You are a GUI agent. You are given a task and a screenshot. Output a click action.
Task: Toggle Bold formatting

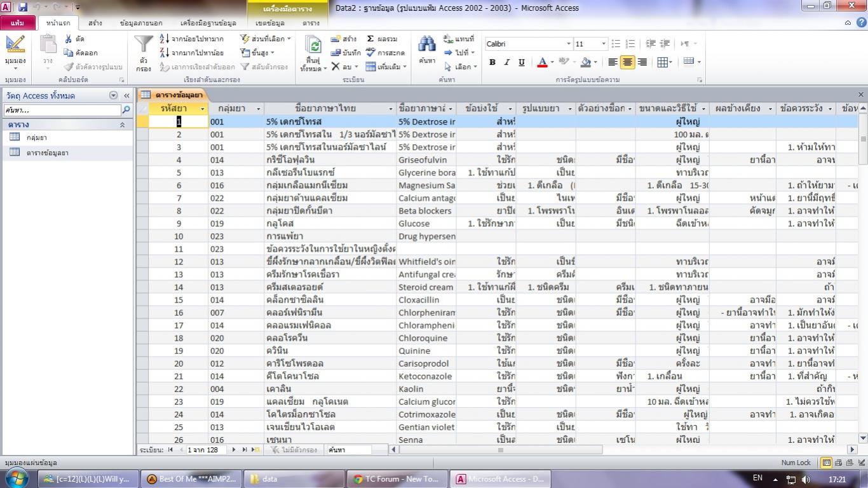492,62
